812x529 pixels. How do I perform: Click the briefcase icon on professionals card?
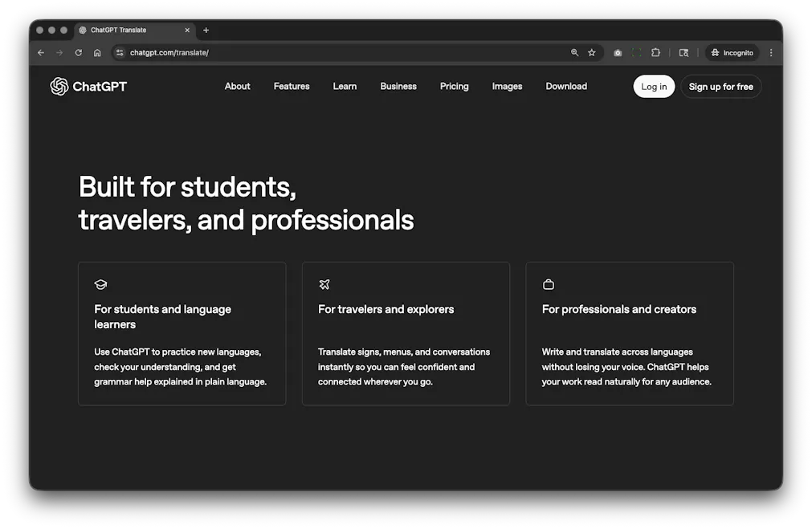[548, 283]
